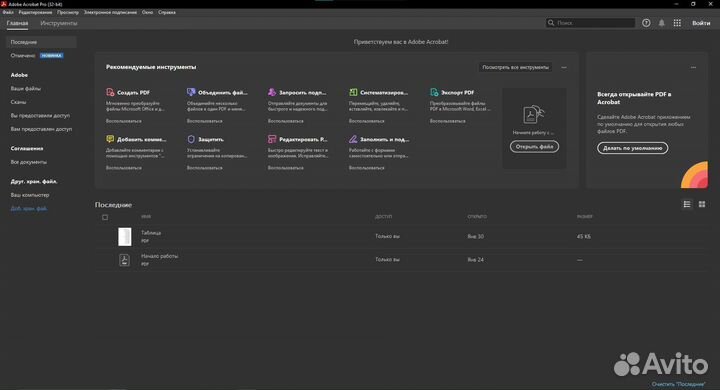This screenshot has width=720, height=390.
Task: Click the Защитить shield icon
Action: point(191,139)
